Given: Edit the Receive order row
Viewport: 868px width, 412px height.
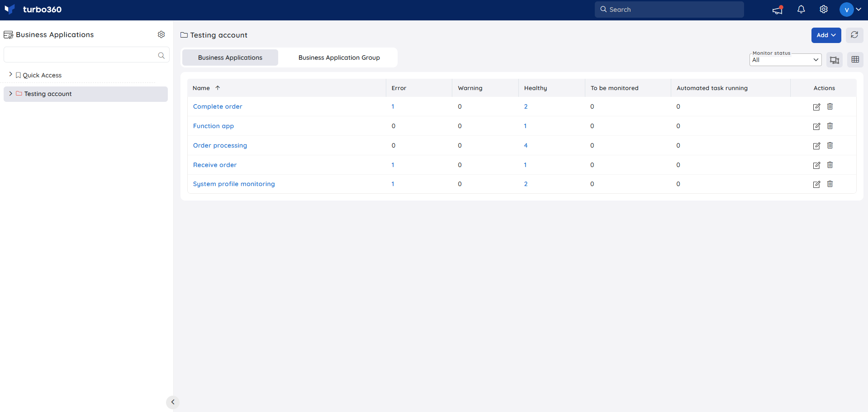Looking at the screenshot, I should click(816, 165).
